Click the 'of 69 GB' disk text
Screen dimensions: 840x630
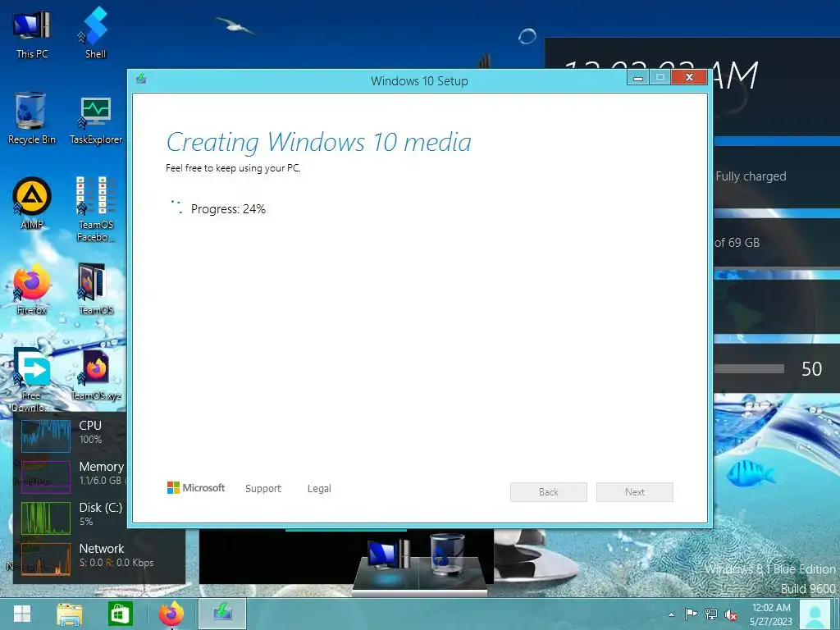point(737,243)
